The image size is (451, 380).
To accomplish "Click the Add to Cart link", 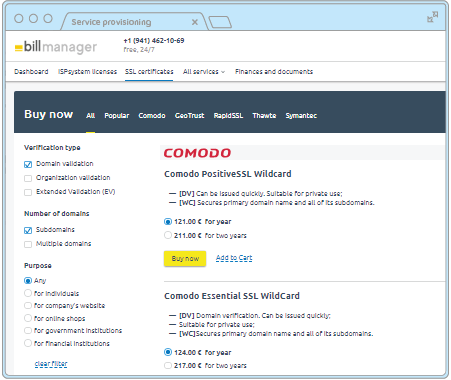I will click(x=234, y=258).
